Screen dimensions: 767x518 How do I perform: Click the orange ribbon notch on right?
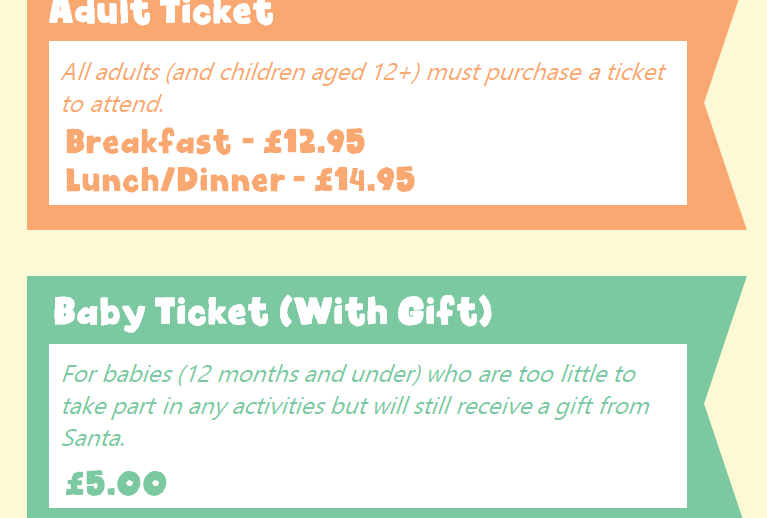[x=719, y=103]
